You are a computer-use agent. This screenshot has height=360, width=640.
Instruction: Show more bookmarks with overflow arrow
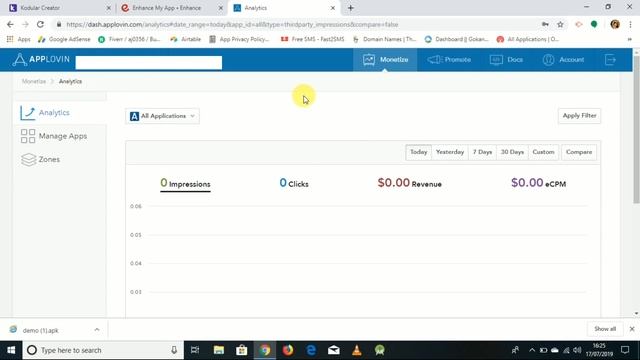[630, 39]
